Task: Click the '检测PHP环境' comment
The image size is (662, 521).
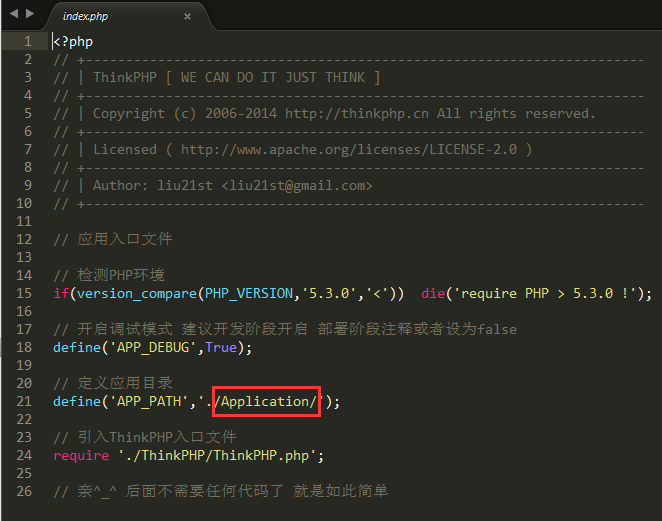Action: [109, 275]
